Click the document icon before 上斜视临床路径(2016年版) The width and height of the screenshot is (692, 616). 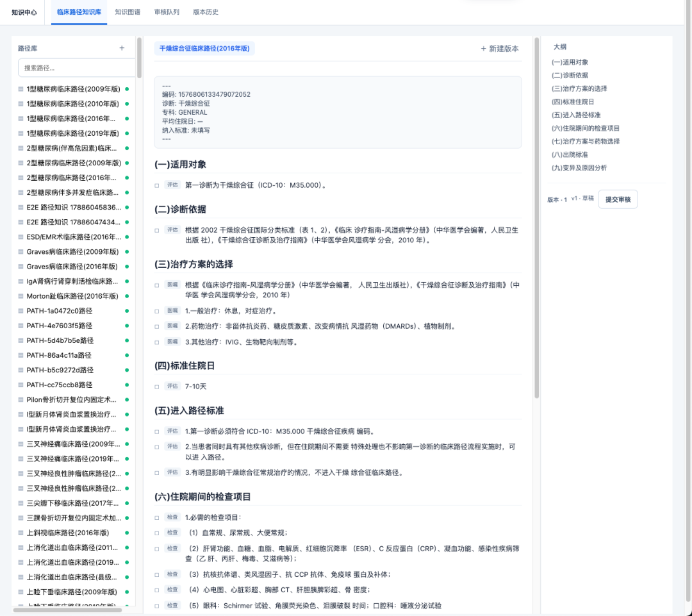(21, 533)
